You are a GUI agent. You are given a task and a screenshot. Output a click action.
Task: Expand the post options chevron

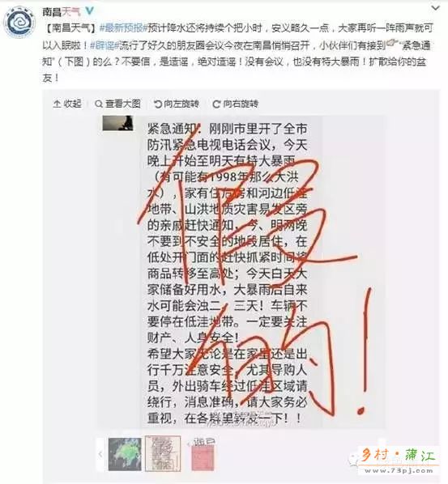435,8
